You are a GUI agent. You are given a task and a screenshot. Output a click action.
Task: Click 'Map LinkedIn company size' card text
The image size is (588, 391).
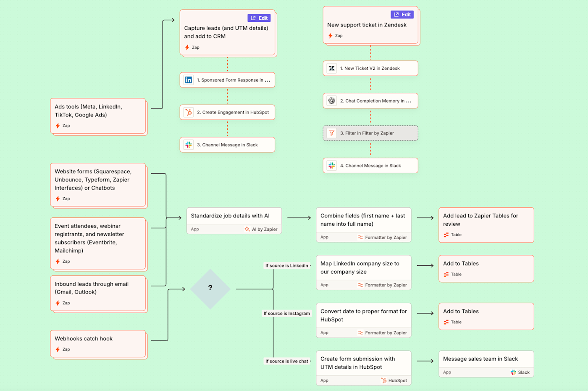(360, 268)
